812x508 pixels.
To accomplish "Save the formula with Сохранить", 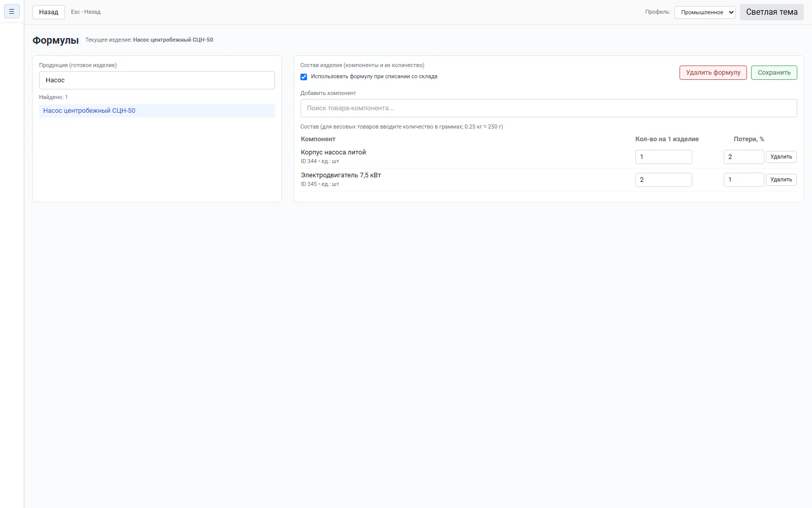I will tap(774, 73).
